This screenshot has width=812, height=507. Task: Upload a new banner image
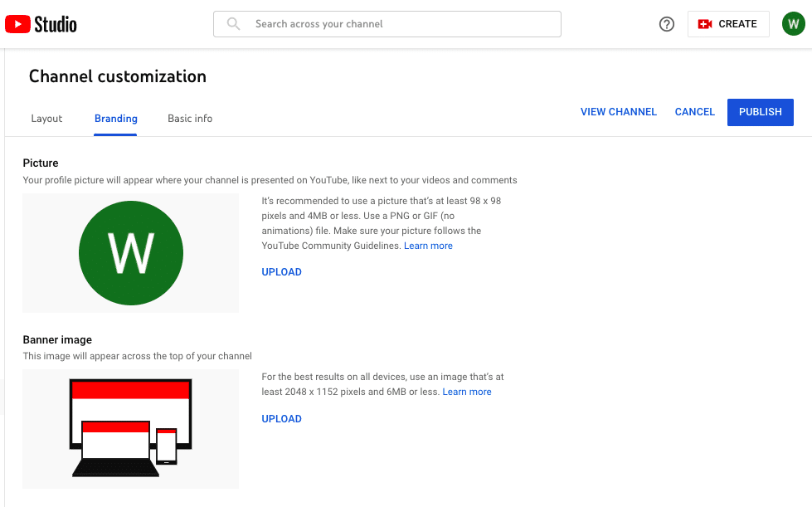click(281, 419)
